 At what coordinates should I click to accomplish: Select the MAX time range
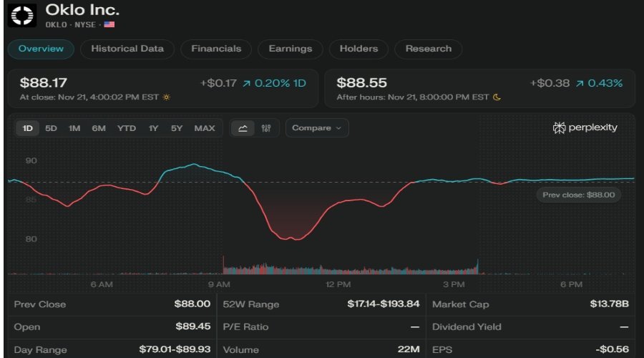[x=205, y=128]
